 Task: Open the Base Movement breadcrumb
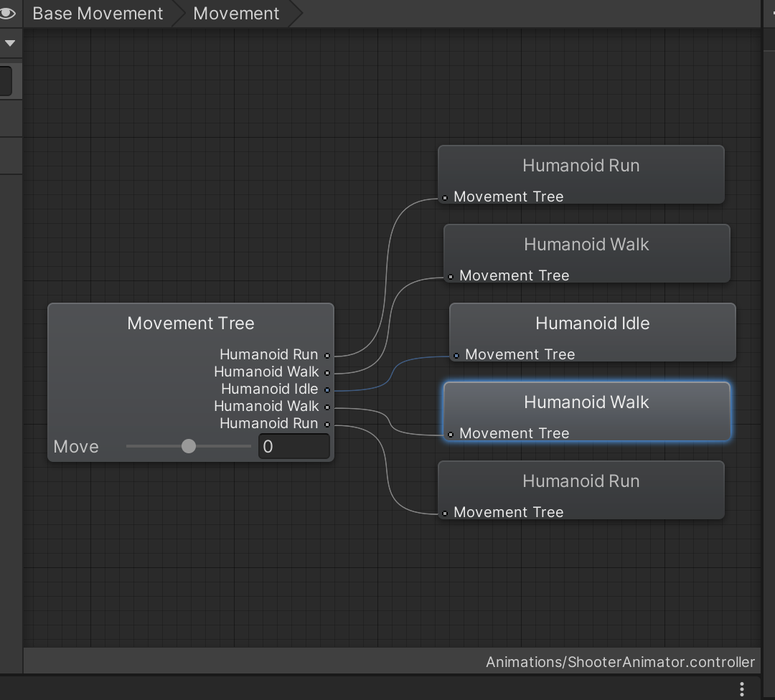click(98, 14)
